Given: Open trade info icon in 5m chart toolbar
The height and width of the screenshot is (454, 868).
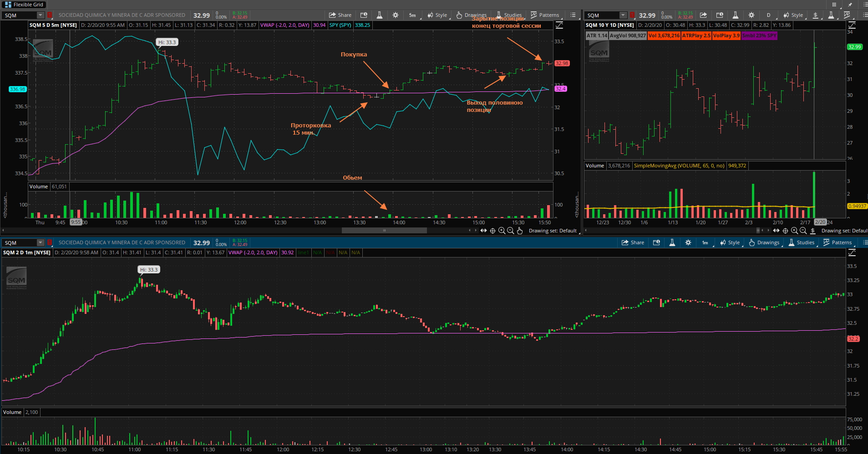Looking at the screenshot, I should (364, 15).
